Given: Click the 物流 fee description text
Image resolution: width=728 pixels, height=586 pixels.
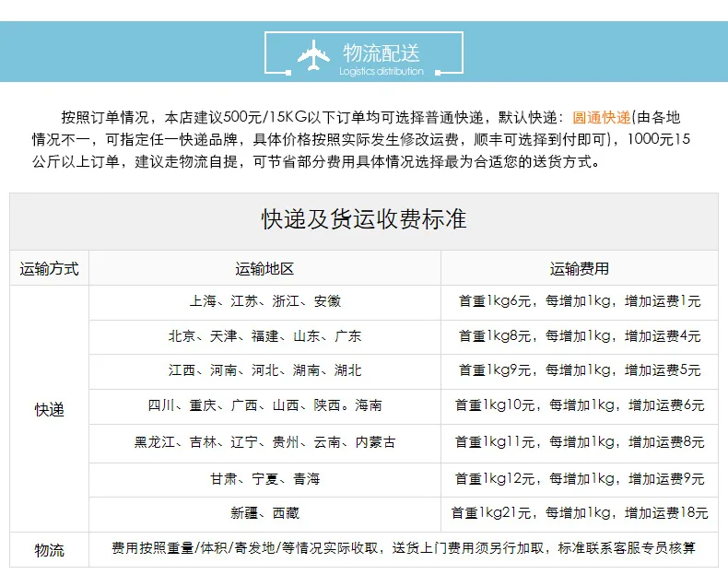Looking at the screenshot, I should tap(404, 548).
